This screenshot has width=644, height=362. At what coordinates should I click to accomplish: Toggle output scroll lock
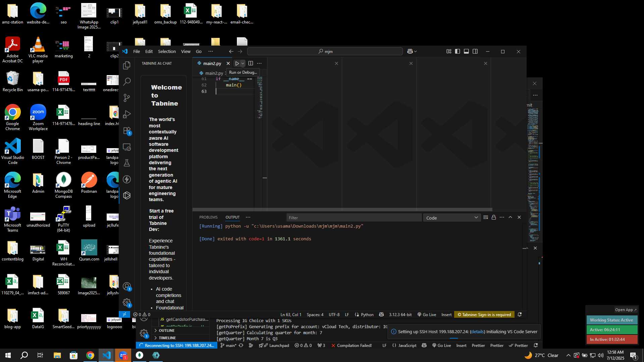494,217
